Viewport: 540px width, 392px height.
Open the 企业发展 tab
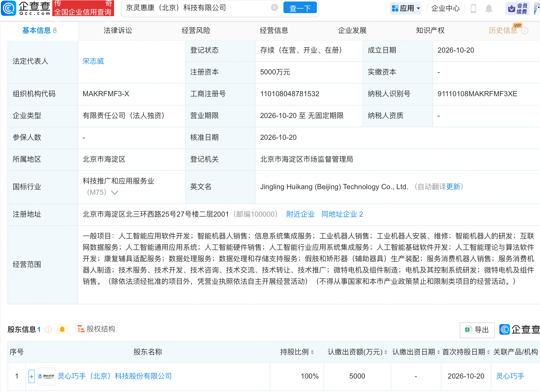pos(352,30)
